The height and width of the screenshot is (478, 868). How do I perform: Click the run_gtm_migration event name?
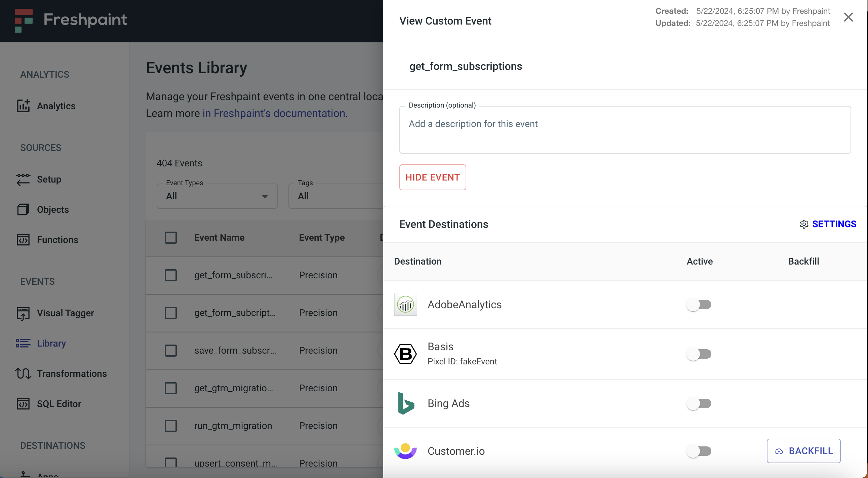[x=233, y=426]
